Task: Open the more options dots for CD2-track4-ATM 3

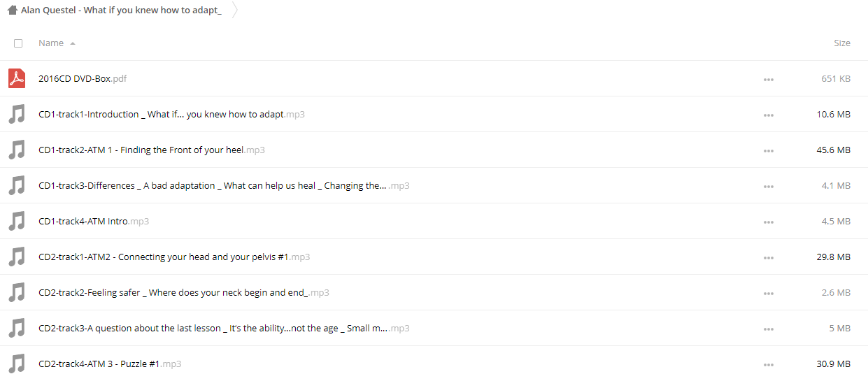Action: [x=769, y=364]
